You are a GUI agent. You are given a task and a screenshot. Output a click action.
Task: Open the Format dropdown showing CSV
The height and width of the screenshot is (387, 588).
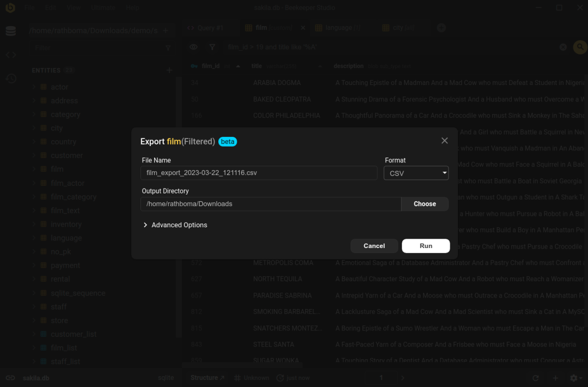coord(416,173)
